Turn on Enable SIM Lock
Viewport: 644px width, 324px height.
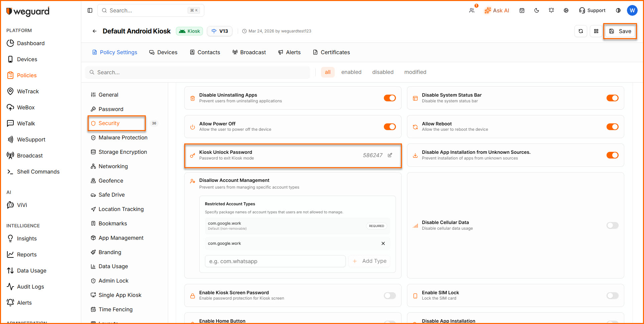click(612, 296)
